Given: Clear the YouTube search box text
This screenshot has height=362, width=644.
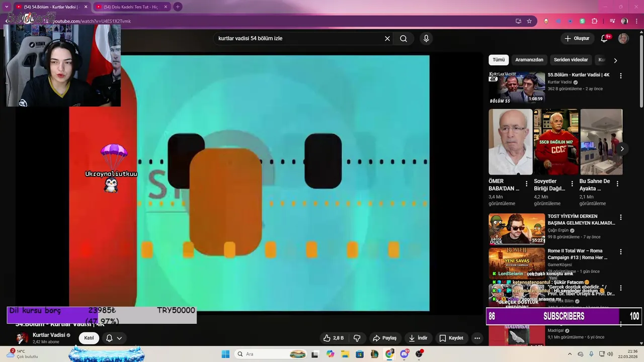Looking at the screenshot, I should click(x=387, y=38).
